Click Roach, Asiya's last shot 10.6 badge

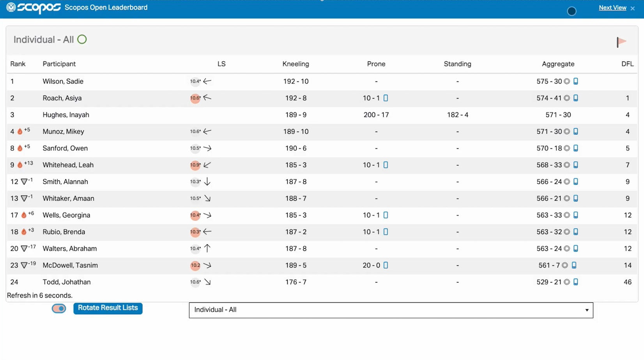[x=195, y=98]
